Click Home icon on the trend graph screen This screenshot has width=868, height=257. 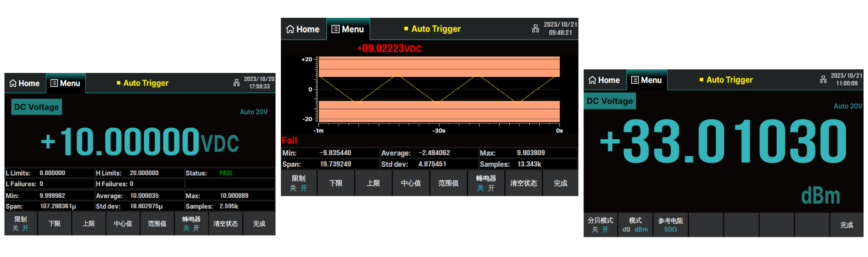290,29
